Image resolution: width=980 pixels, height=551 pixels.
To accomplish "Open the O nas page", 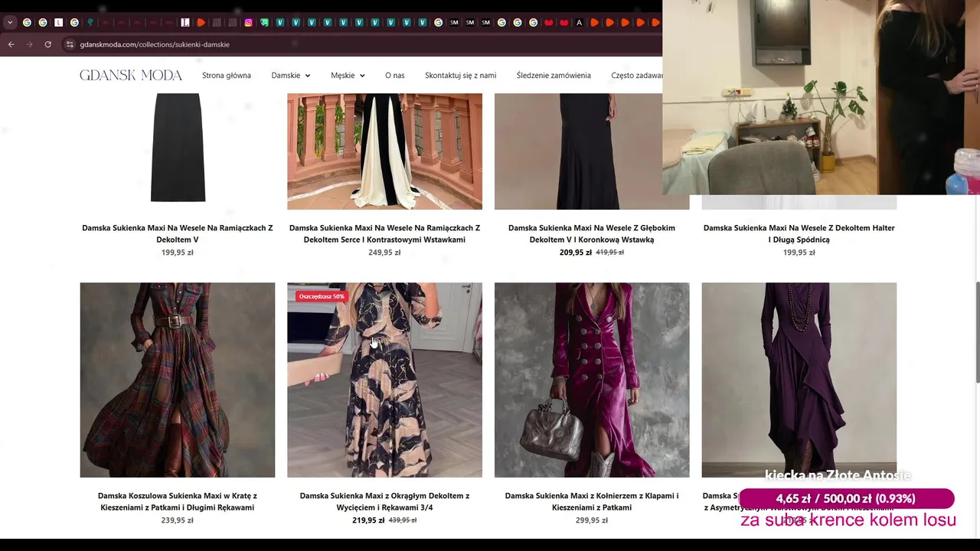I will [x=395, y=75].
